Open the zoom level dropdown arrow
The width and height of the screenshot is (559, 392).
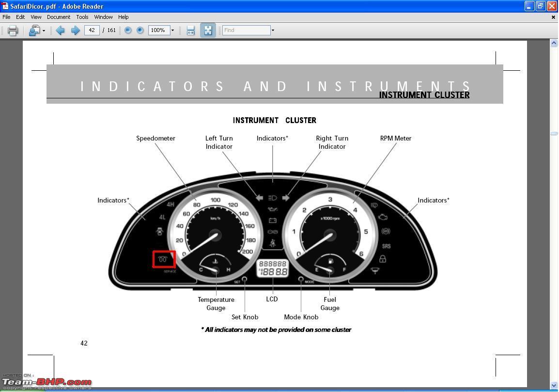click(x=172, y=31)
